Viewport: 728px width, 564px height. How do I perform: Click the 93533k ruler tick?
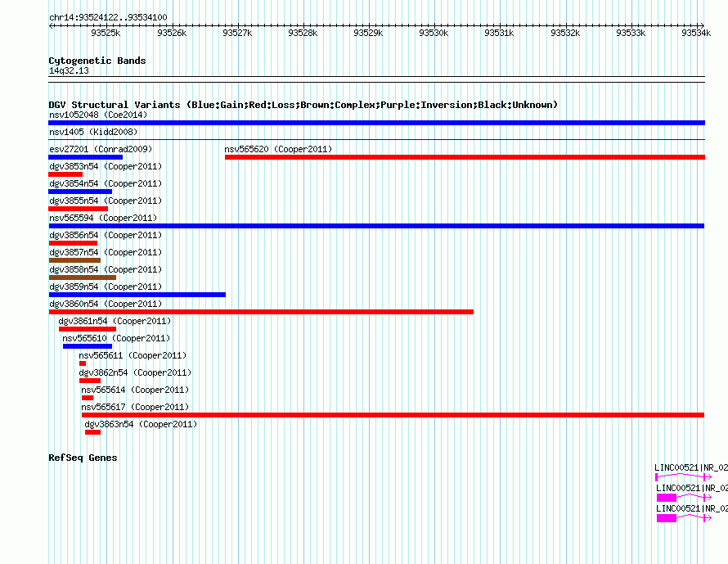(x=631, y=33)
